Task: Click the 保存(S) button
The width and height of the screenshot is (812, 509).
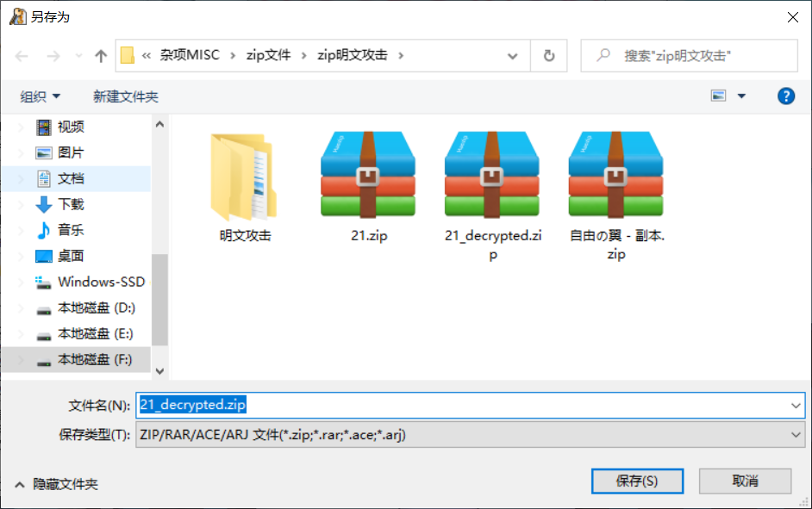Action: pos(636,481)
